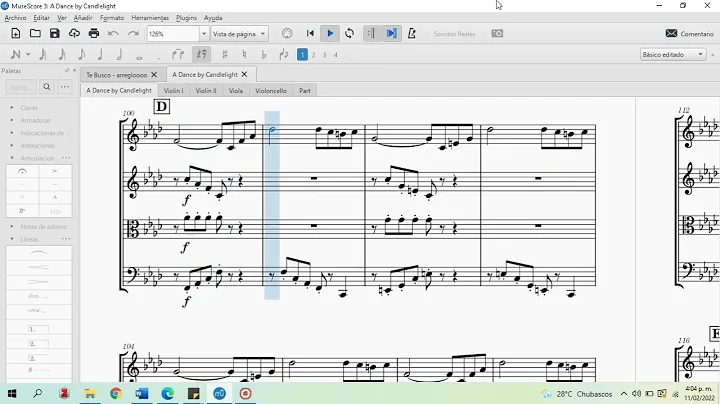Rewind playback to start position
This screenshot has width=720, height=404.
tap(310, 34)
